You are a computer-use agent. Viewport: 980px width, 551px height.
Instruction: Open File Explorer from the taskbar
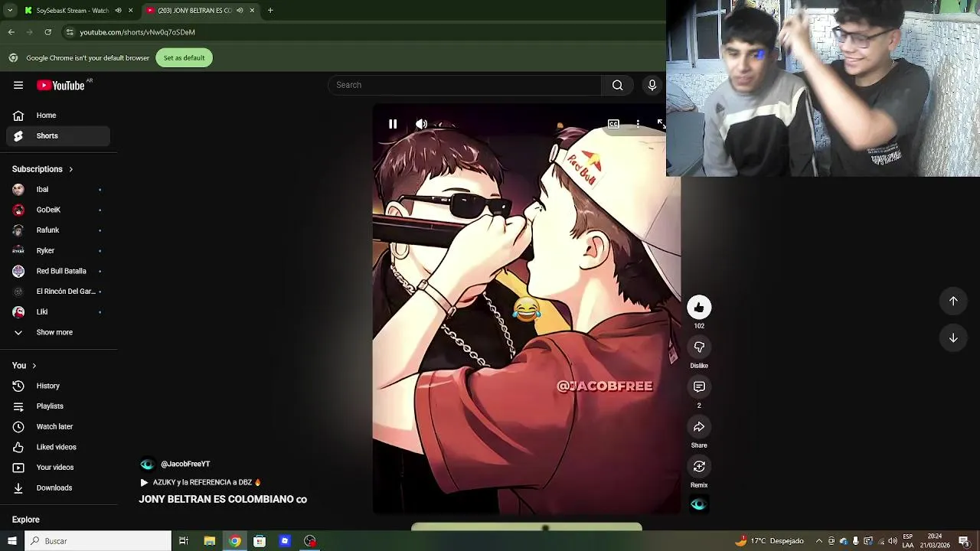click(210, 541)
